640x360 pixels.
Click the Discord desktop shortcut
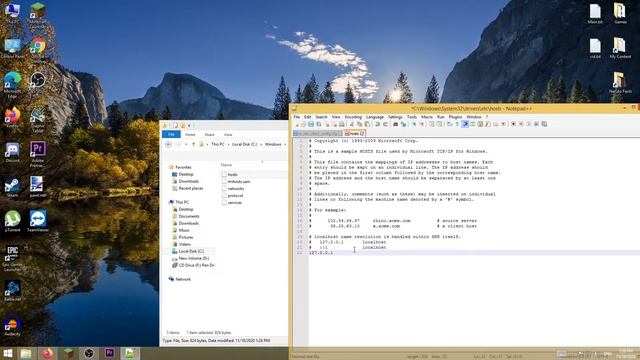tap(12, 153)
